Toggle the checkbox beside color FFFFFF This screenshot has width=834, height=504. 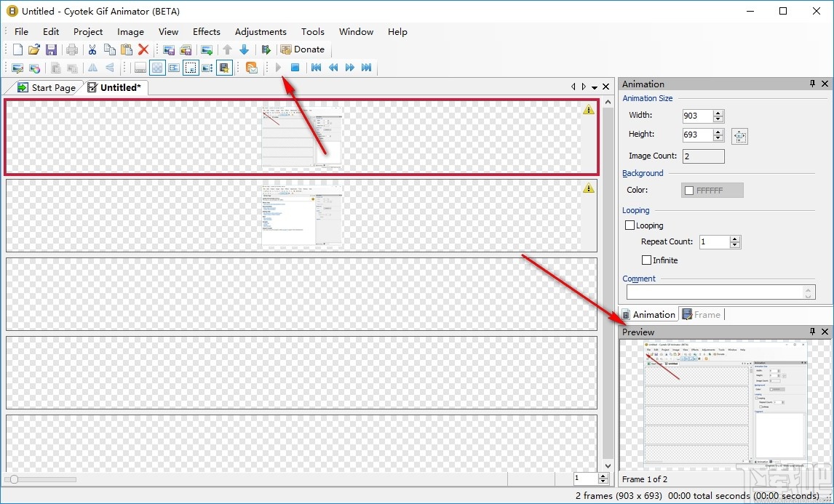(x=689, y=191)
